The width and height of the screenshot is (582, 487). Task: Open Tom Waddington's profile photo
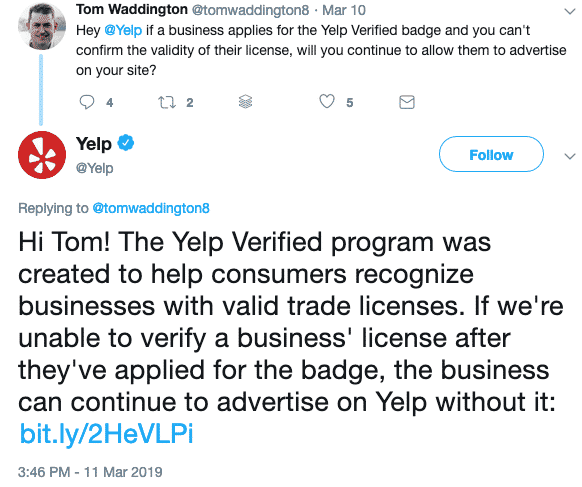pos(42,27)
